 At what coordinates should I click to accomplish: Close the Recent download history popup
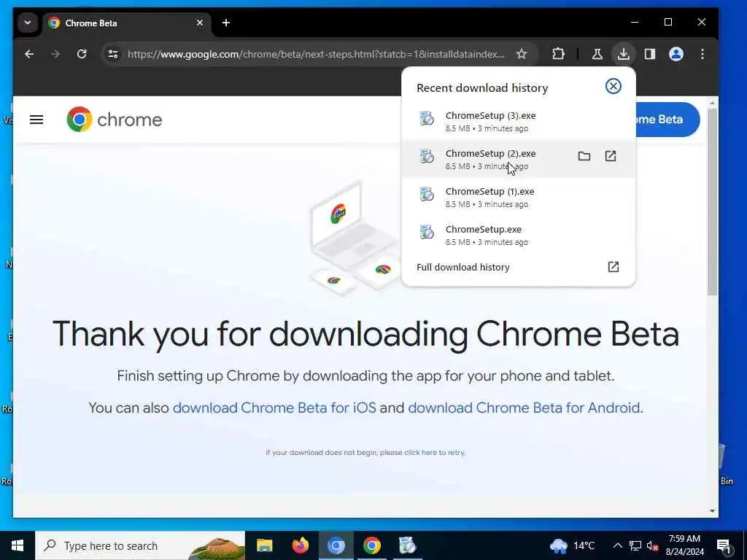point(613,86)
